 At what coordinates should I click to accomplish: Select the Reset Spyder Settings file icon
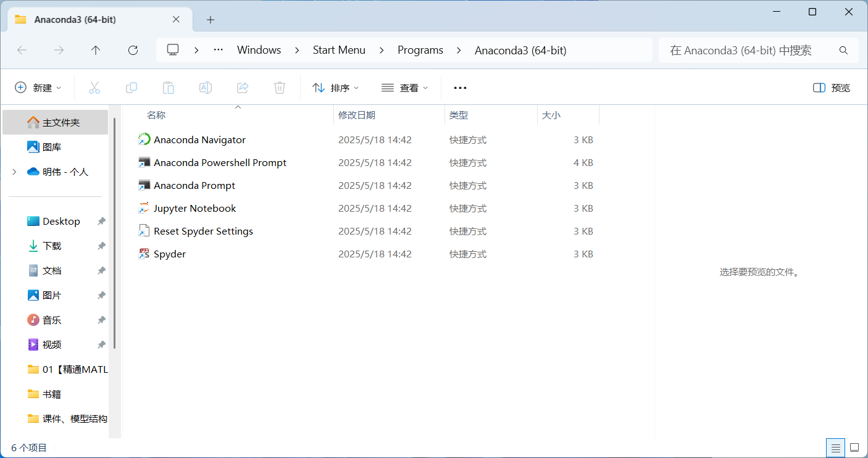(x=144, y=231)
